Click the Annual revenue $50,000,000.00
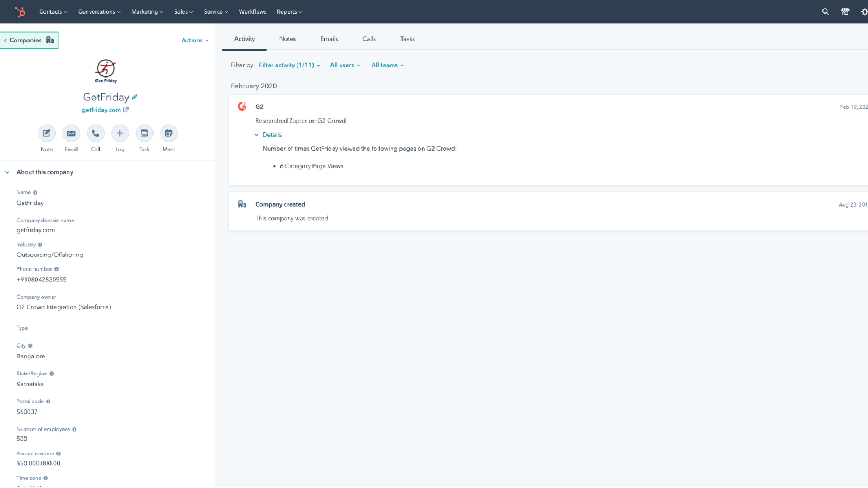The height and width of the screenshot is (488, 868). click(39, 464)
